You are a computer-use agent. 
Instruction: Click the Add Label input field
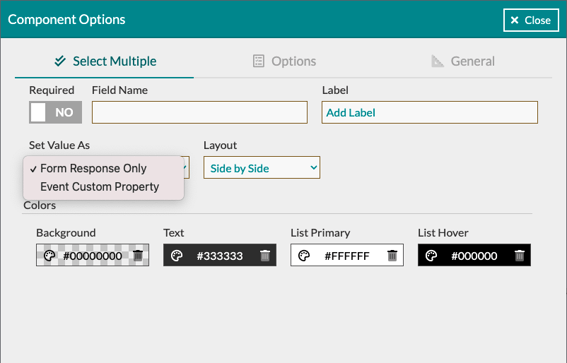(x=430, y=112)
